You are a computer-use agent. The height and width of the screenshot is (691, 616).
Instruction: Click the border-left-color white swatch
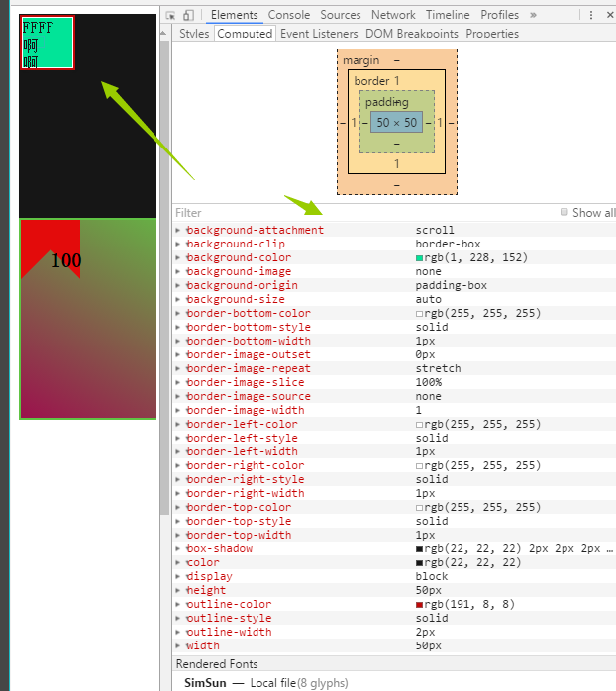(x=419, y=425)
